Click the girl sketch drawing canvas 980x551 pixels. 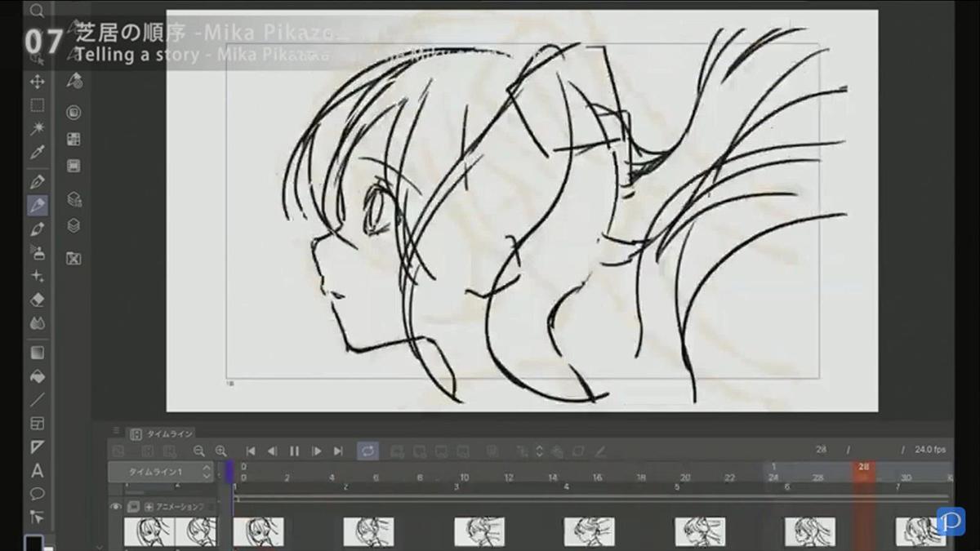coord(522,211)
